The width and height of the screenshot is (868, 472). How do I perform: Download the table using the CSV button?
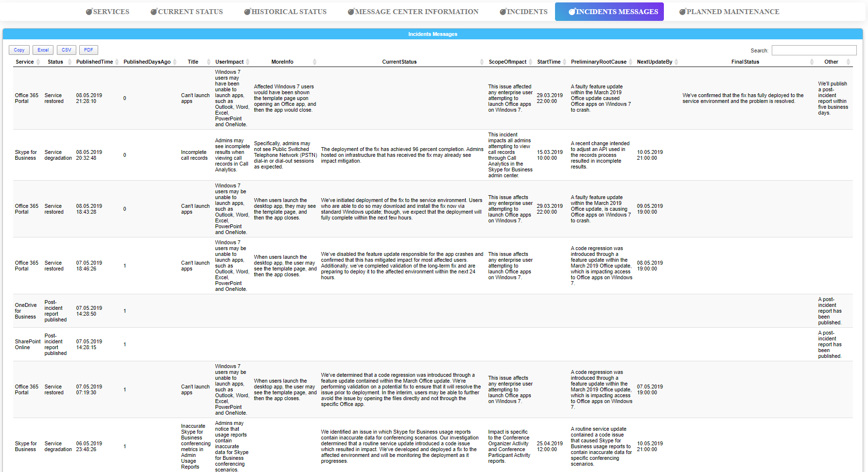pos(67,50)
